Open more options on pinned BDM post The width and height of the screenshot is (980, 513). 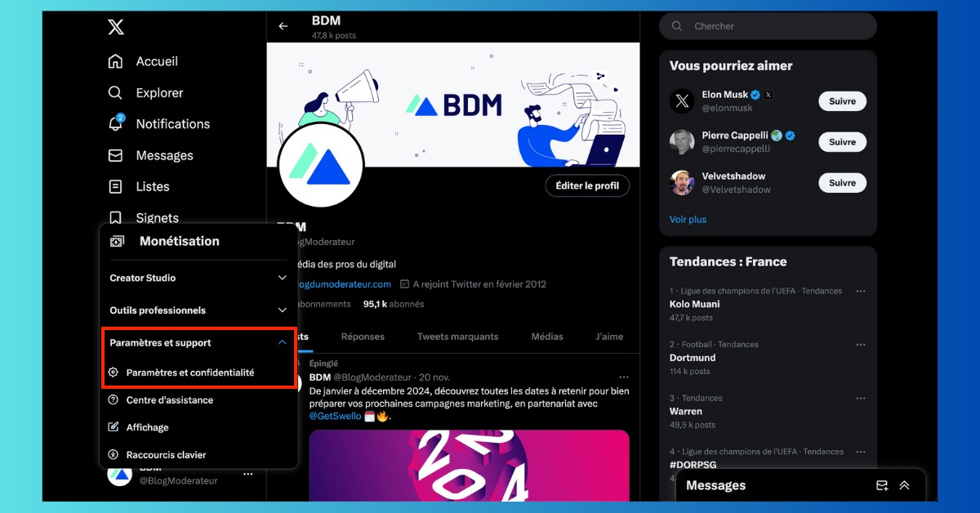pos(624,377)
